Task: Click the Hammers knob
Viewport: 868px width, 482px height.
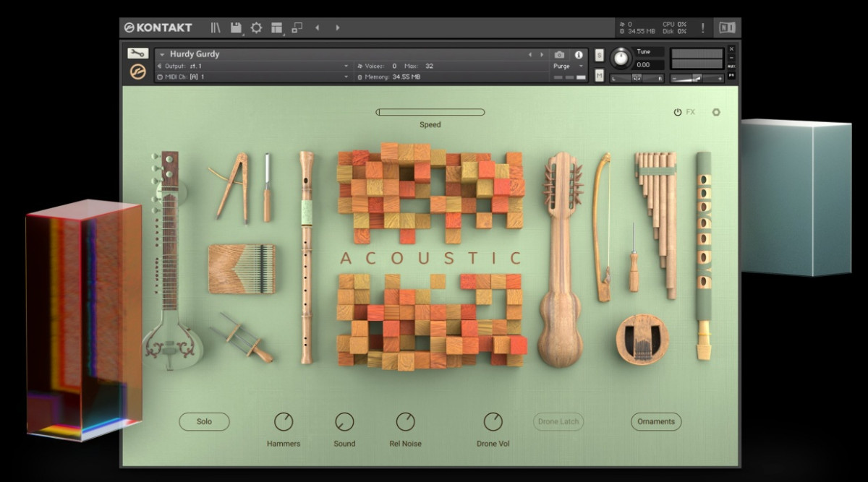Action: point(284,421)
